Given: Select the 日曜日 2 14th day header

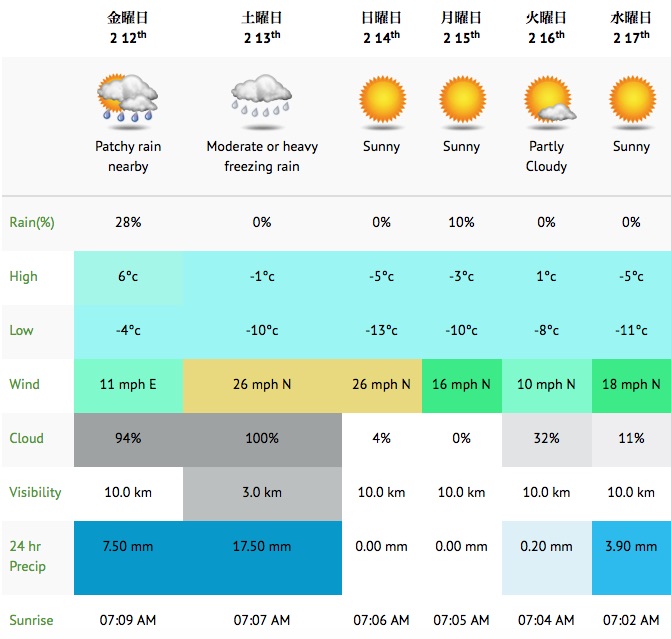Looking at the screenshot, I should (382, 28).
